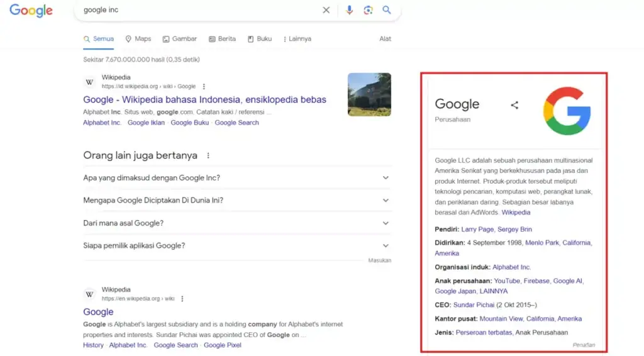Click the results count text Sekitar 7.670.000.000 hasil
The image size is (644, 356).
(x=142, y=60)
